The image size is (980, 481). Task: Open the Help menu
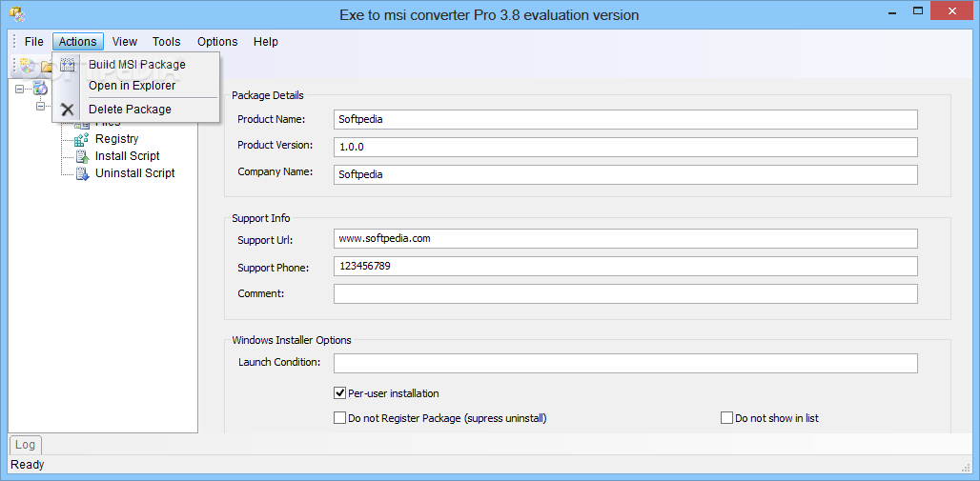[x=266, y=42]
